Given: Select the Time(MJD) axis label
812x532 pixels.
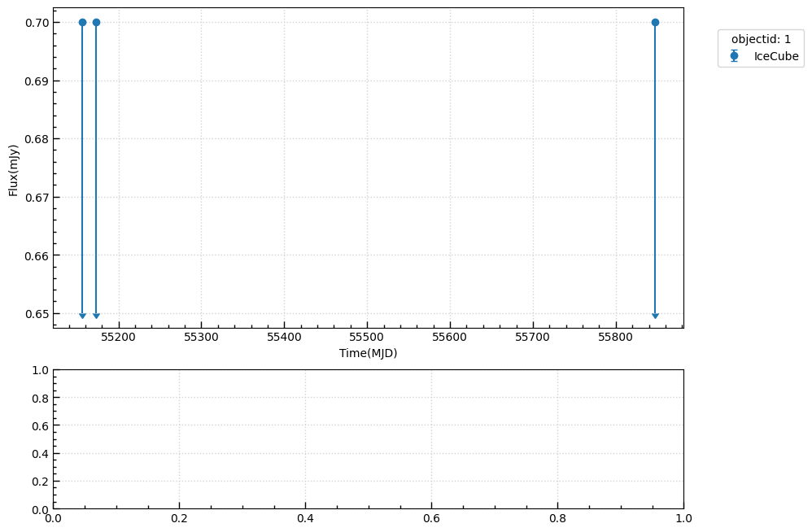Looking at the screenshot, I should pyautogui.click(x=368, y=351).
